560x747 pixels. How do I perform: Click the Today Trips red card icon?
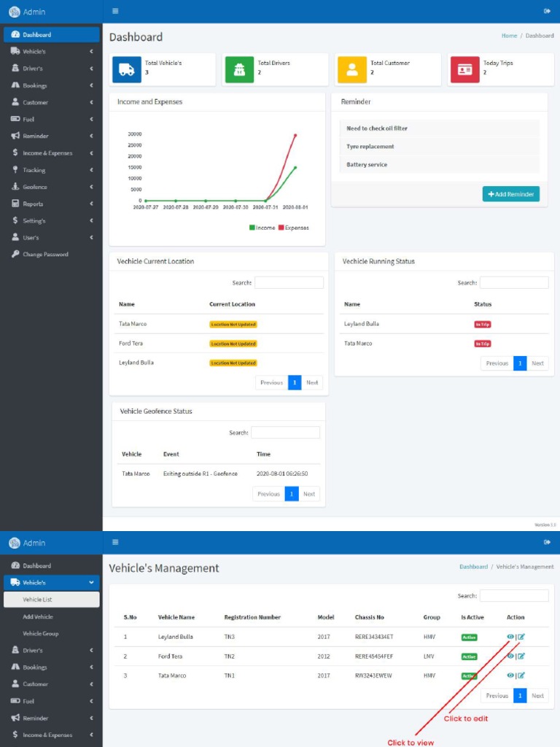464,70
